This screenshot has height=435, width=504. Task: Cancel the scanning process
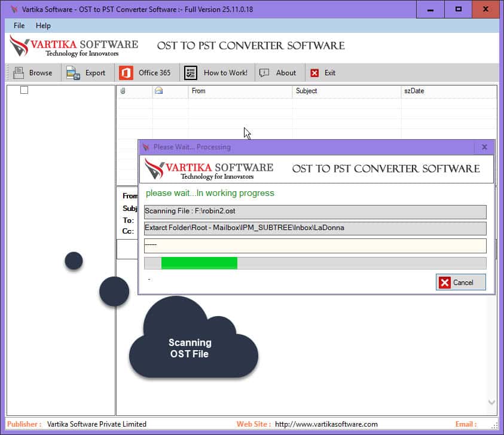tap(460, 283)
